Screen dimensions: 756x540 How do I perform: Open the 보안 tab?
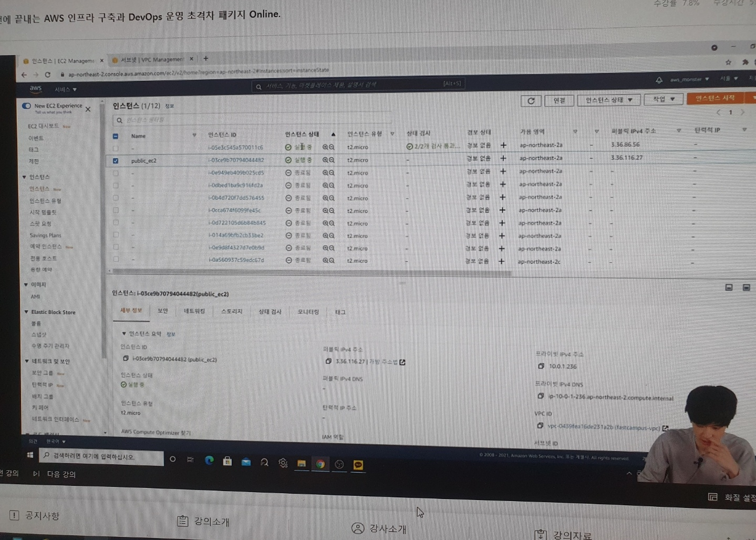pyautogui.click(x=163, y=311)
